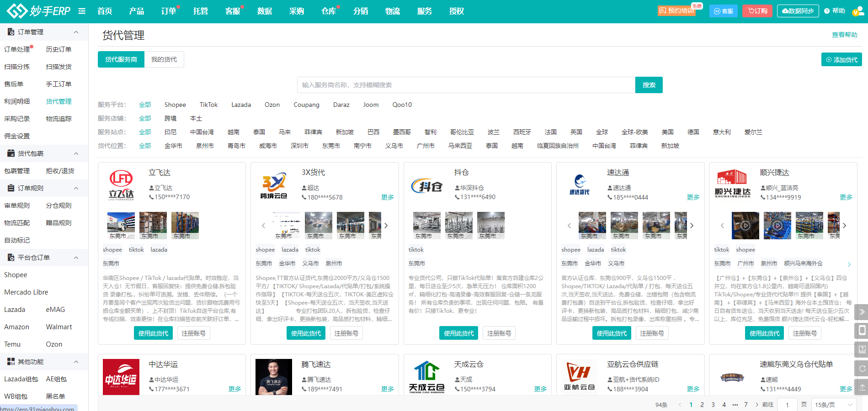This screenshot has height=411, width=868.
Task: Open the 预约培训 training booking button
Action: [676, 11]
